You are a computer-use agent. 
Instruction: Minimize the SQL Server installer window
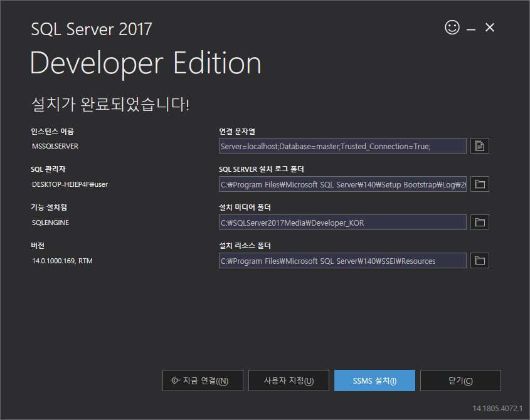pyautogui.click(x=471, y=29)
